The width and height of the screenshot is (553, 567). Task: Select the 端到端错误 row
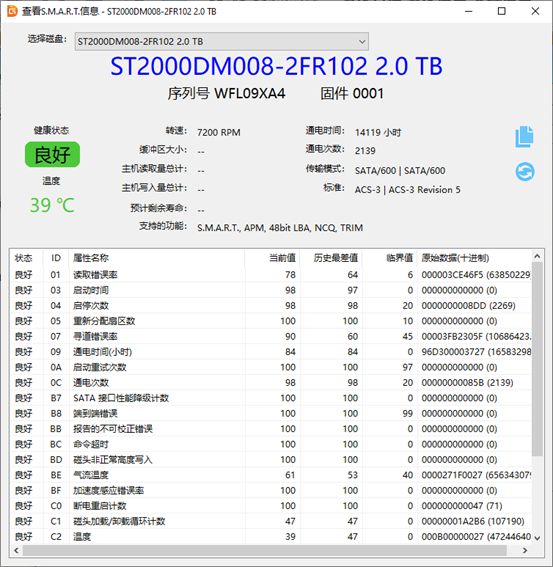[x=271, y=413]
